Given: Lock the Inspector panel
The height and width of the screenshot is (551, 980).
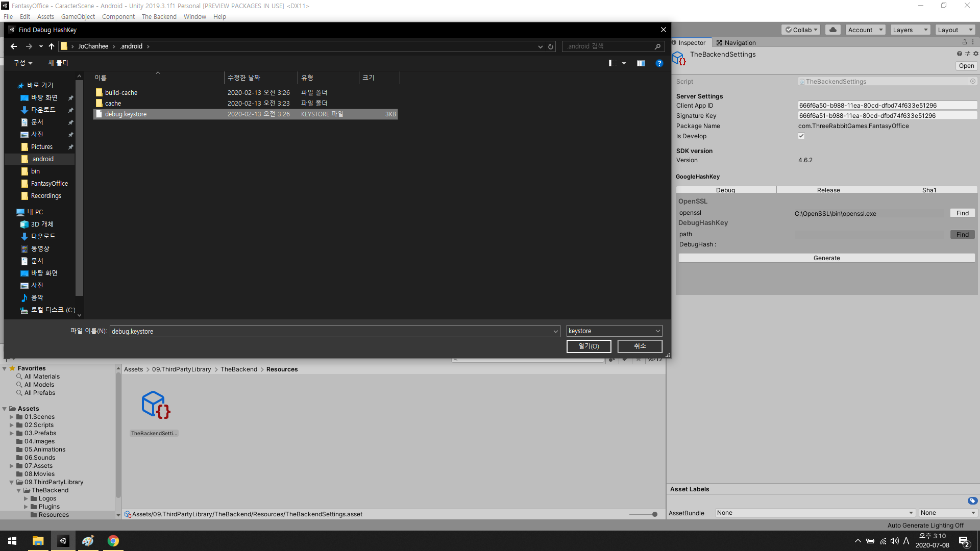Looking at the screenshot, I should (x=965, y=42).
